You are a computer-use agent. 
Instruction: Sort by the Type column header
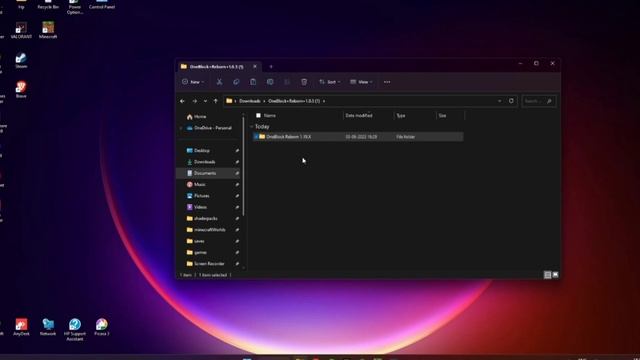pyautogui.click(x=401, y=116)
